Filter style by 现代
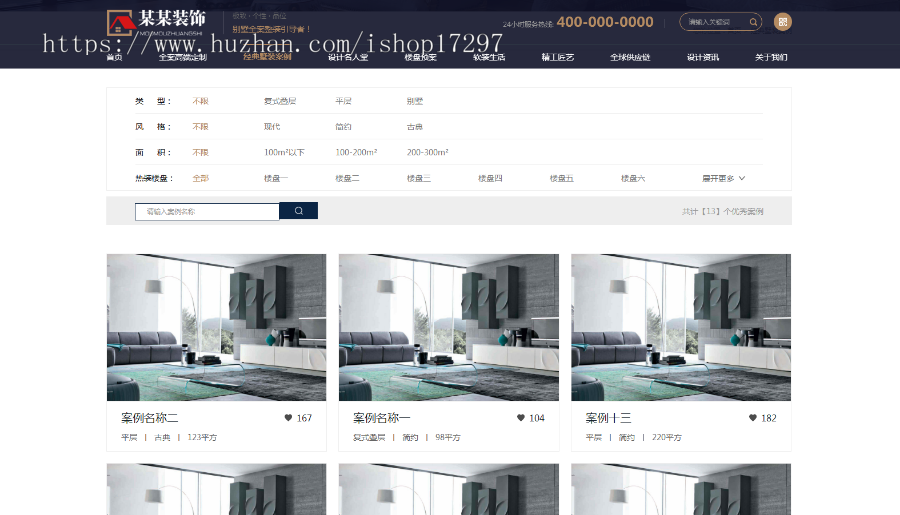Image resolution: width=900 pixels, height=515 pixels. (x=272, y=127)
